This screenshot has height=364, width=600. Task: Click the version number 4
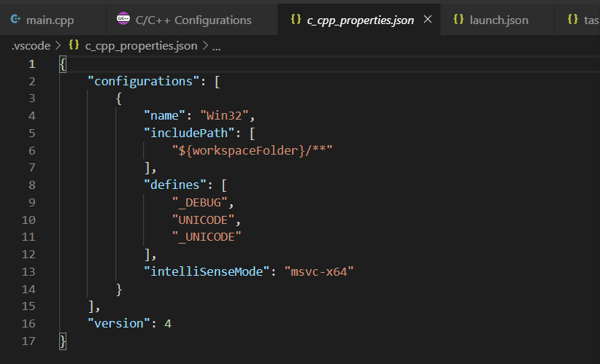[168, 324]
